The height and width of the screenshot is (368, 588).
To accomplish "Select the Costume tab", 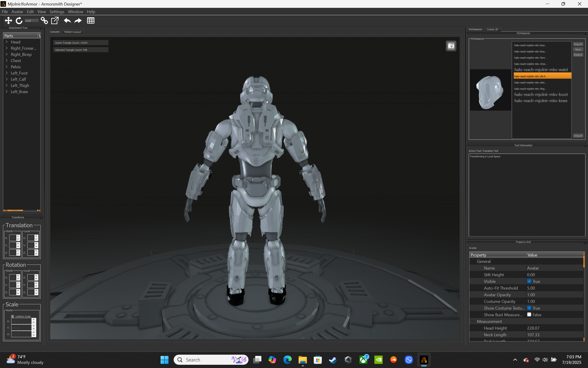I will pos(55,32).
